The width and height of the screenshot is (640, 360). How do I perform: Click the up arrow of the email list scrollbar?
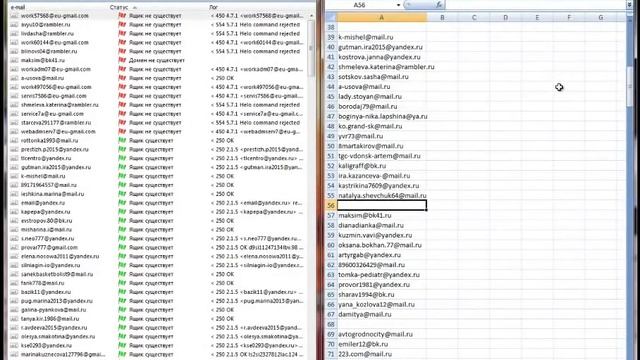(x=311, y=16)
